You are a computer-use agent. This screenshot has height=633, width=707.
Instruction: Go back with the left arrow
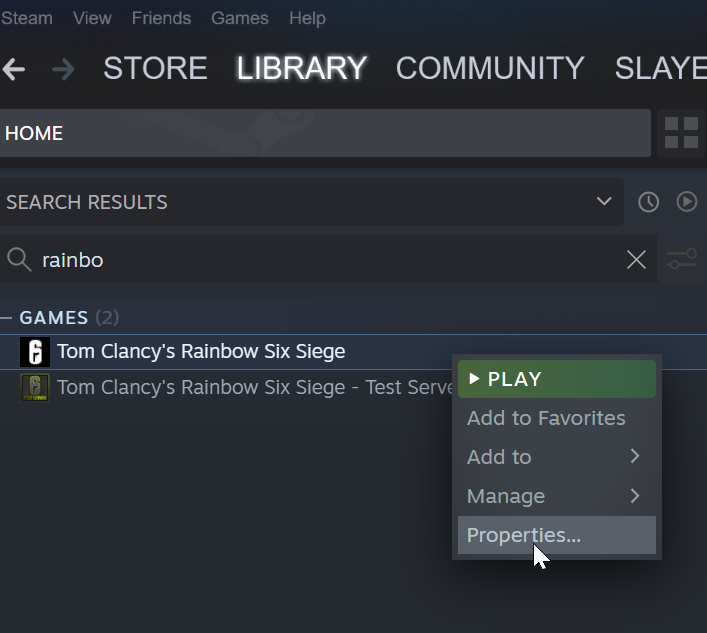point(14,69)
